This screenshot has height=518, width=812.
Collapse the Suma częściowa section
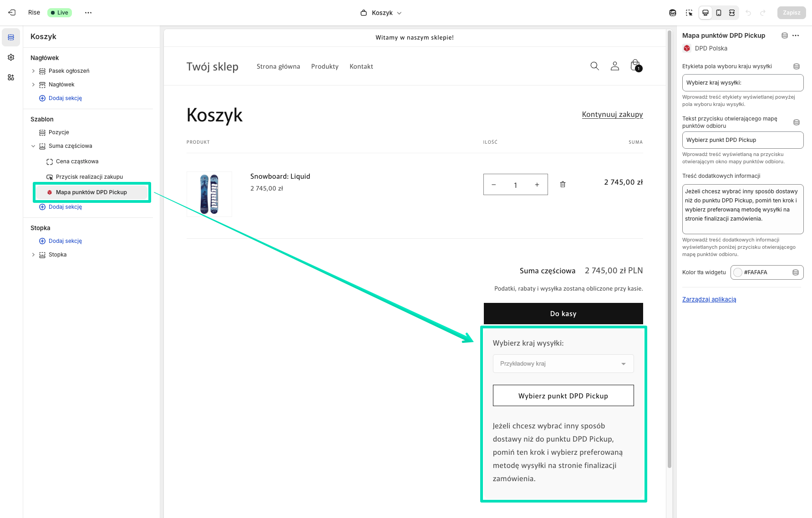point(33,146)
